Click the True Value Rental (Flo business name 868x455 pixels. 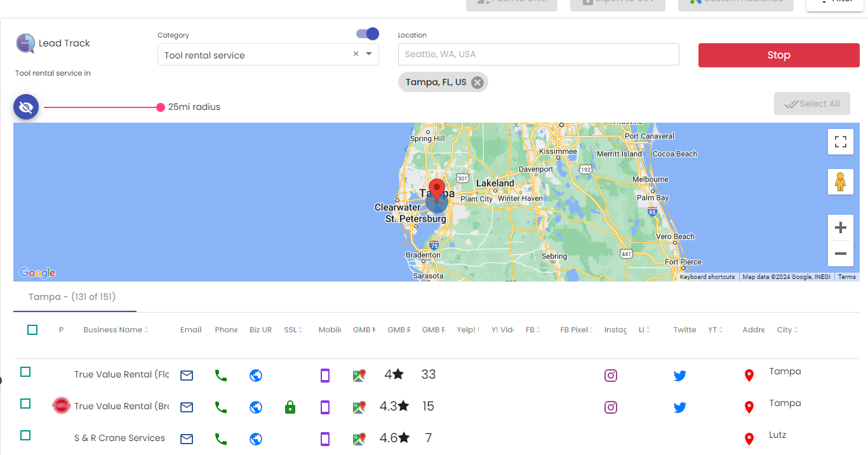click(x=122, y=374)
